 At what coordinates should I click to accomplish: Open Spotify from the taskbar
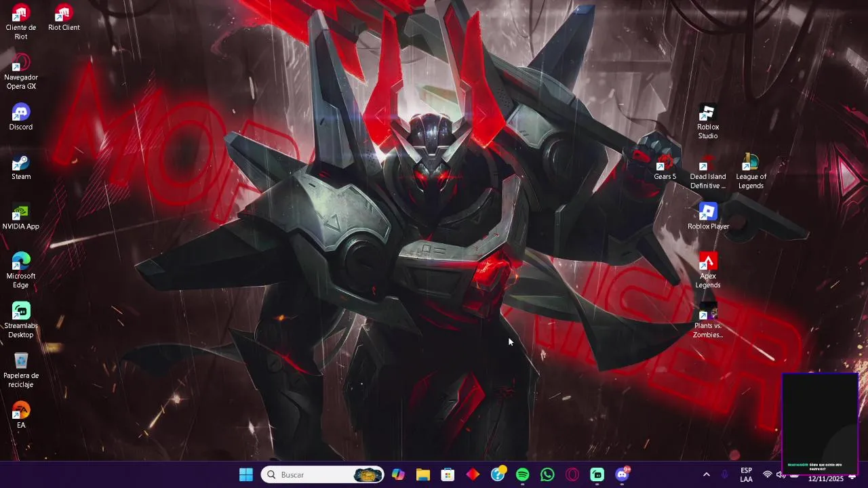(523, 475)
